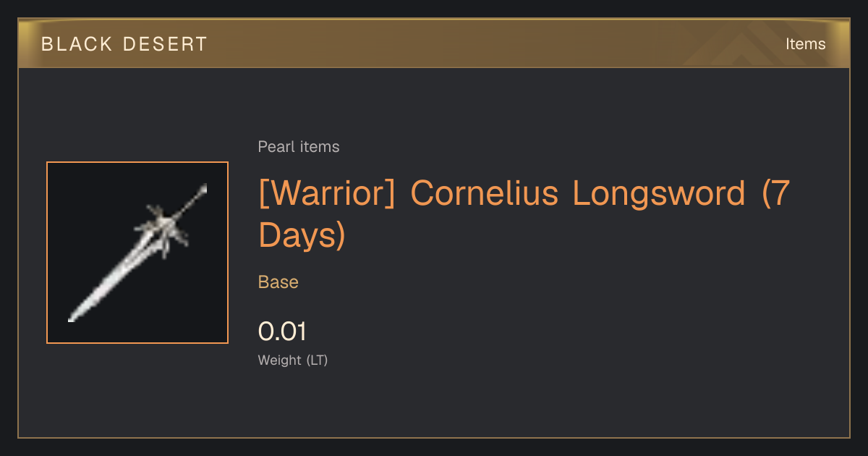The image size is (868, 456).
Task: Open the Items section from the header
Action: pyautogui.click(x=805, y=44)
